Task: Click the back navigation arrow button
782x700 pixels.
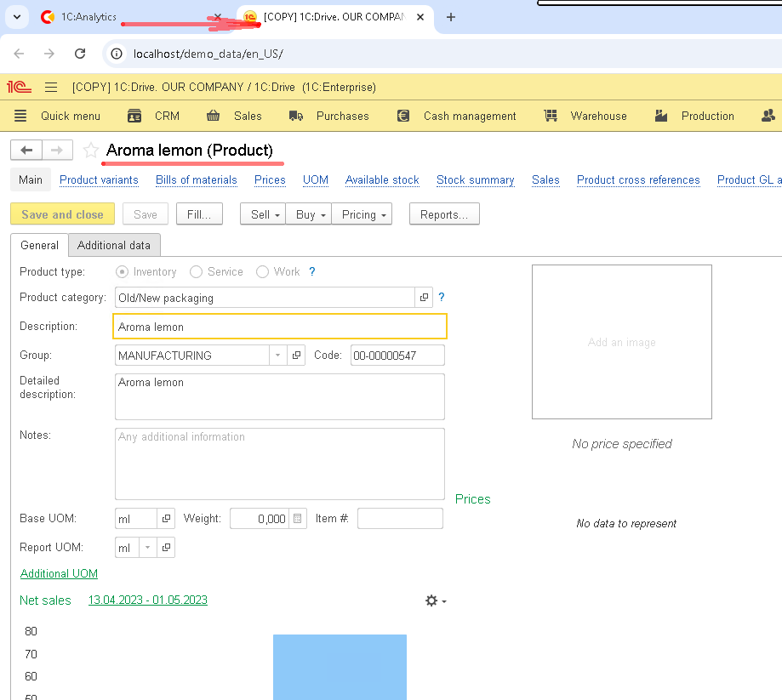Action: click(x=26, y=150)
